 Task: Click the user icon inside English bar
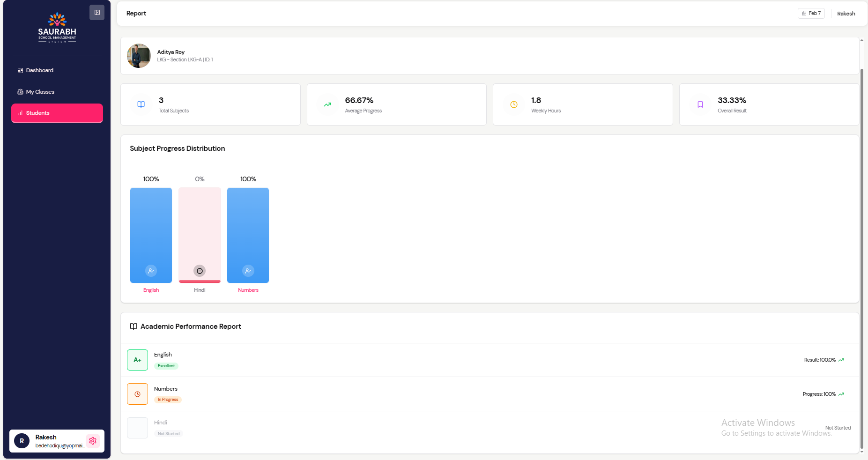pos(151,271)
